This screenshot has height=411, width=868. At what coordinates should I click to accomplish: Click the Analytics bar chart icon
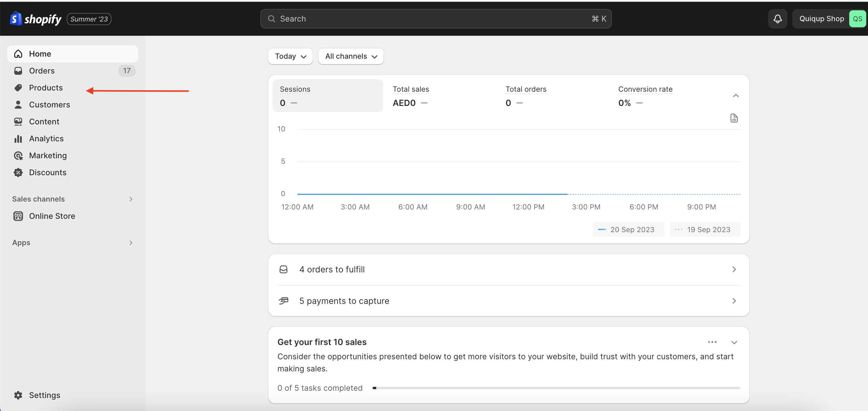click(18, 139)
